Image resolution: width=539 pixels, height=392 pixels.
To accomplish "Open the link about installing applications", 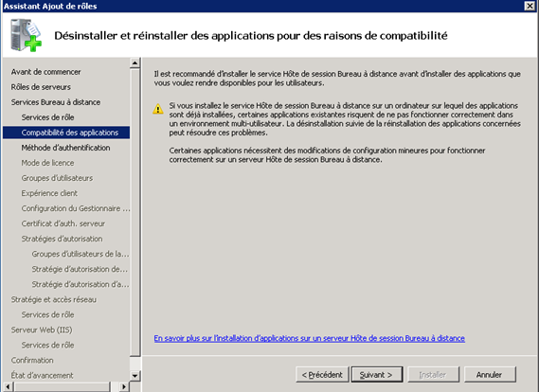I will 309,338.
